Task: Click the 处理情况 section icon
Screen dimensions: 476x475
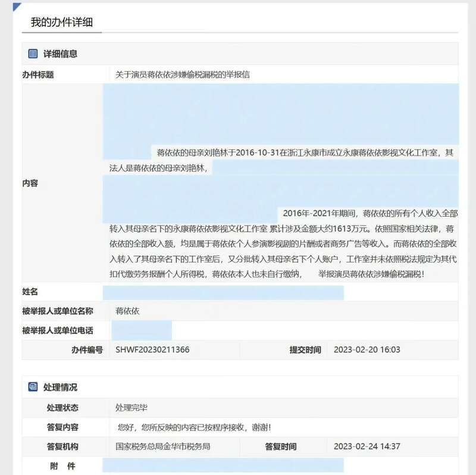Action: click(33, 387)
